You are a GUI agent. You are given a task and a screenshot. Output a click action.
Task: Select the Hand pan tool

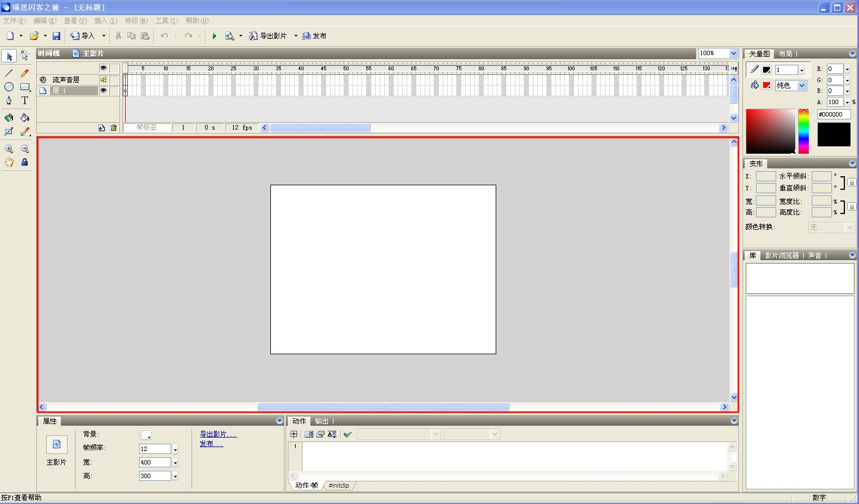pyautogui.click(x=9, y=162)
